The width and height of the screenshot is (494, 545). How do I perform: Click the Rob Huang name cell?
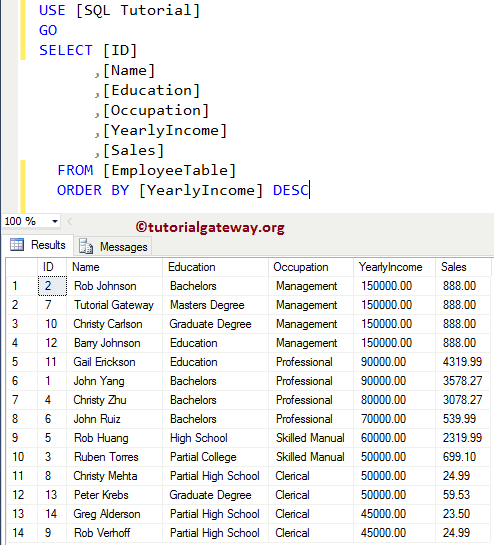pos(114,438)
